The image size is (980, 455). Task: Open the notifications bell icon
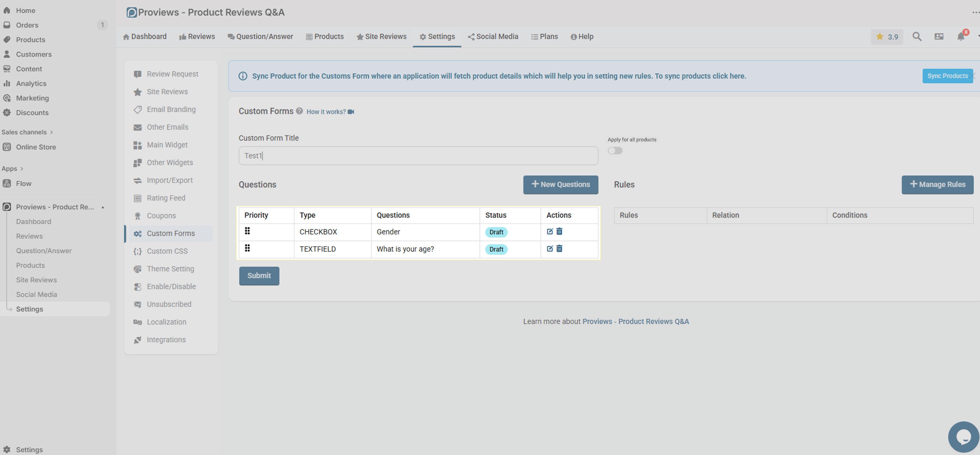(961, 37)
